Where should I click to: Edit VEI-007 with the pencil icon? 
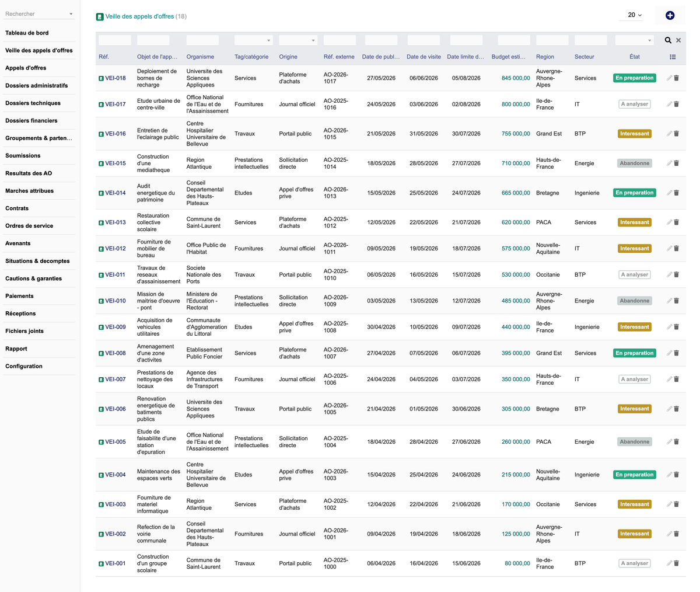point(670,379)
